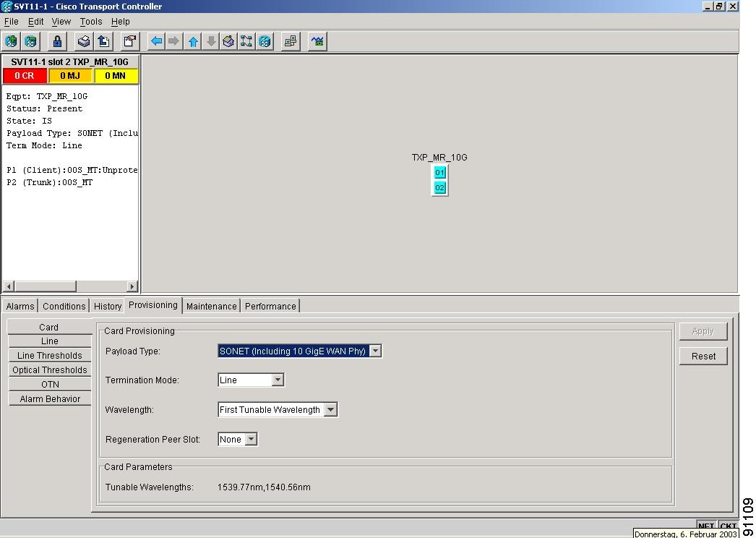
Task: Open the Tools menu
Action: point(90,22)
